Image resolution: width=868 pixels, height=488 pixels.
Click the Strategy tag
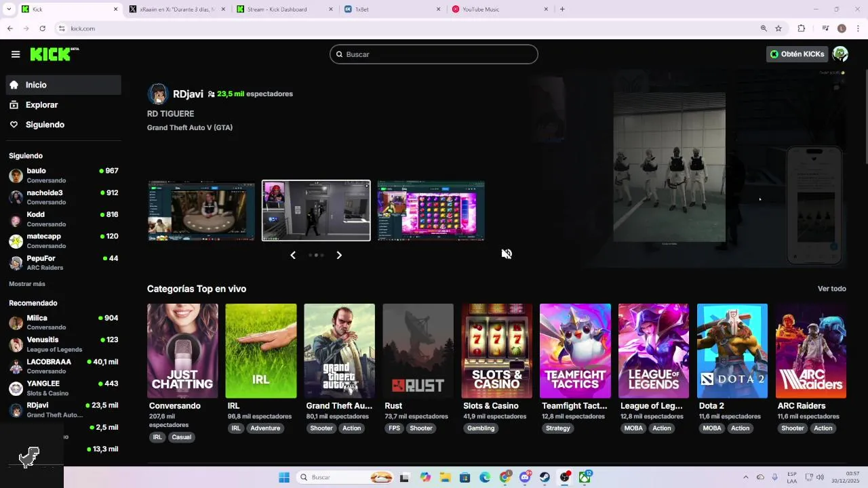[x=558, y=428]
